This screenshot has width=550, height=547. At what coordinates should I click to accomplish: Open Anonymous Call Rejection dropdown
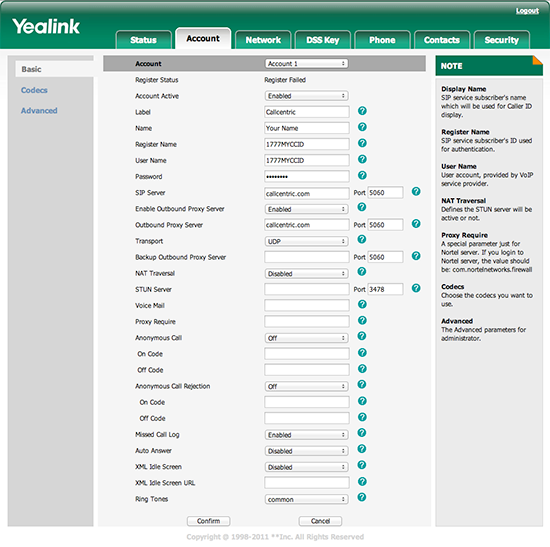[306, 387]
